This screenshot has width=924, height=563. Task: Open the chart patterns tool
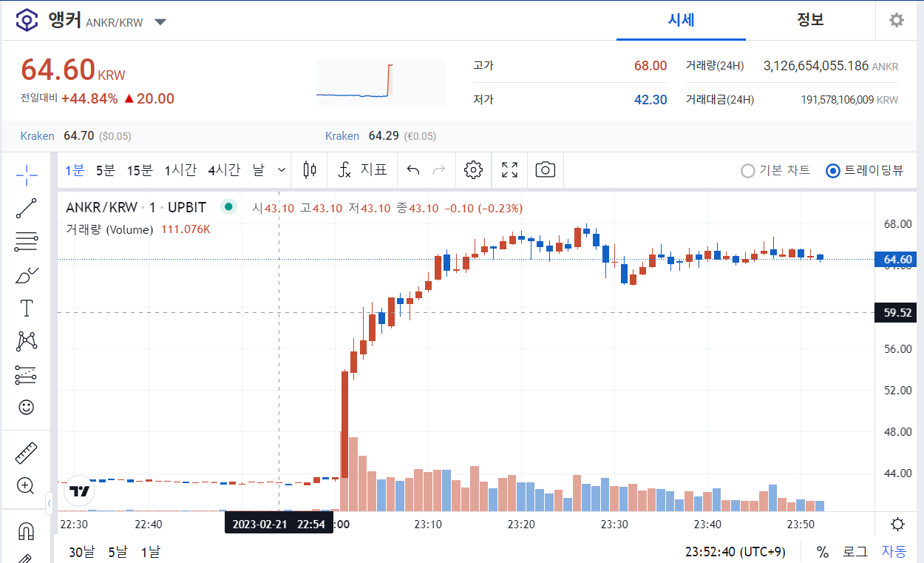coord(27,341)
